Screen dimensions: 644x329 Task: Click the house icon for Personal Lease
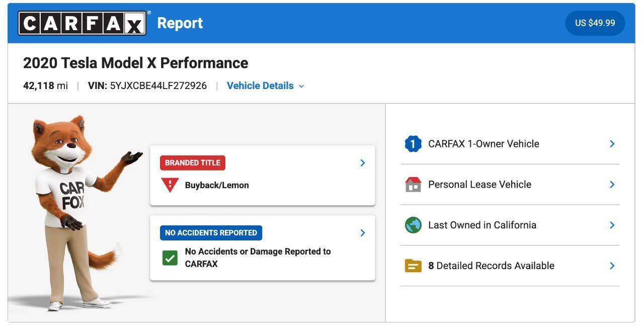[x=413, y=184]
